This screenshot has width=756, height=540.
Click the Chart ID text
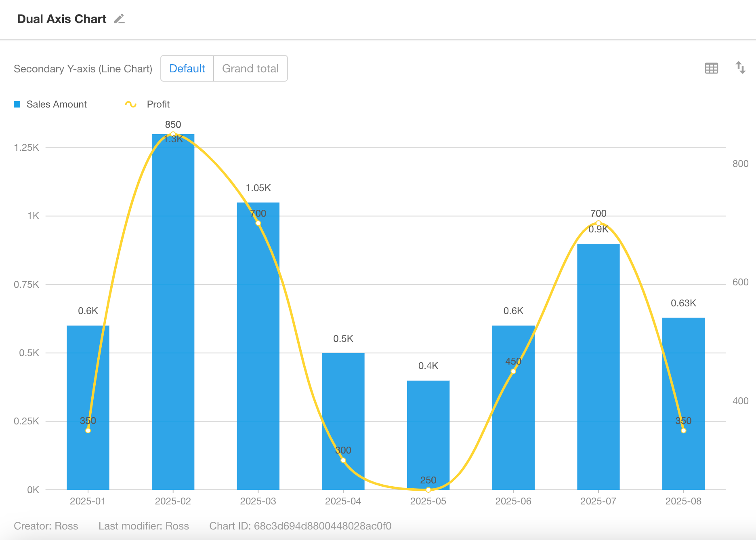click(300, 526)
